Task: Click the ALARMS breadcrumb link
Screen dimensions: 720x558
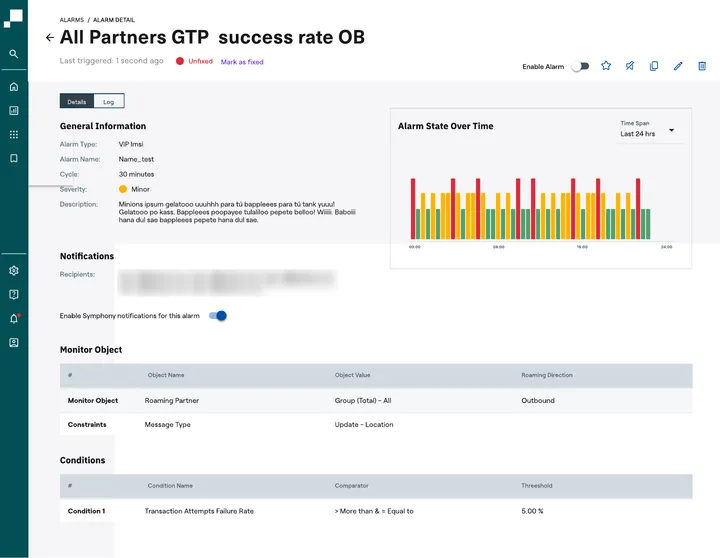Action: (72, 20)
